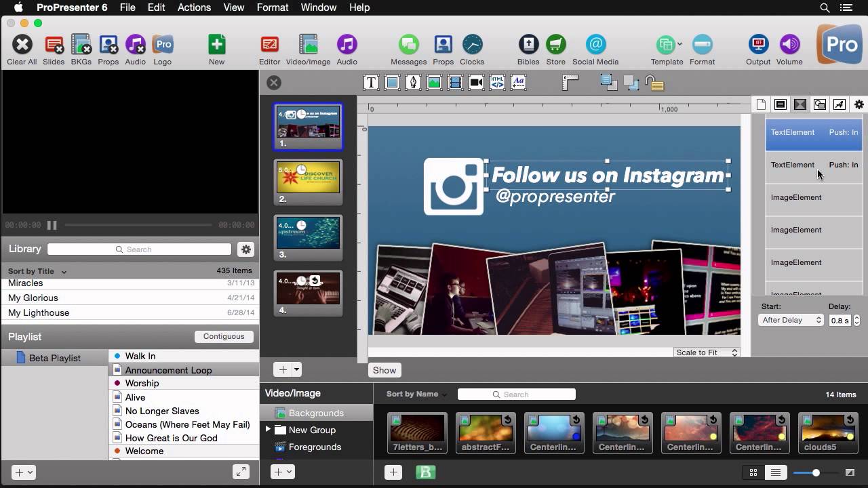Open the Format menu in menu bar
Viewport: 868px width, 488px height.
pyautogui.click(x=273, y=7)
